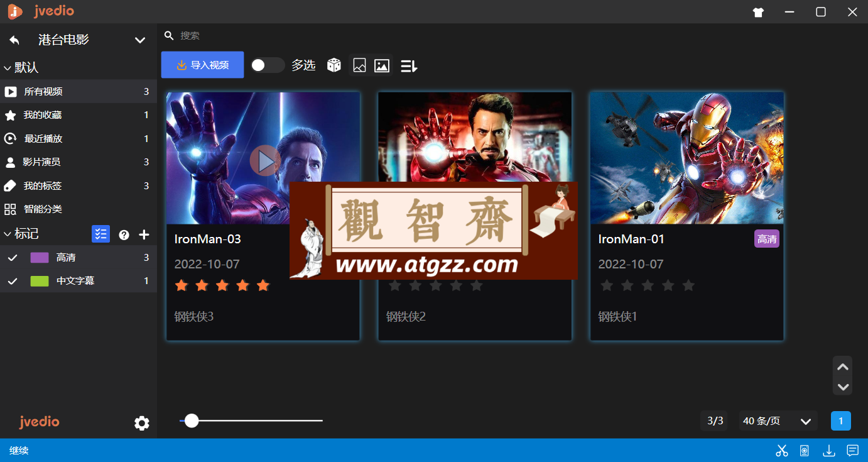The height and width of the screenshot is (462, 868).
Task: Open the message icon in status bar
Action: click(x=852, y=450)
